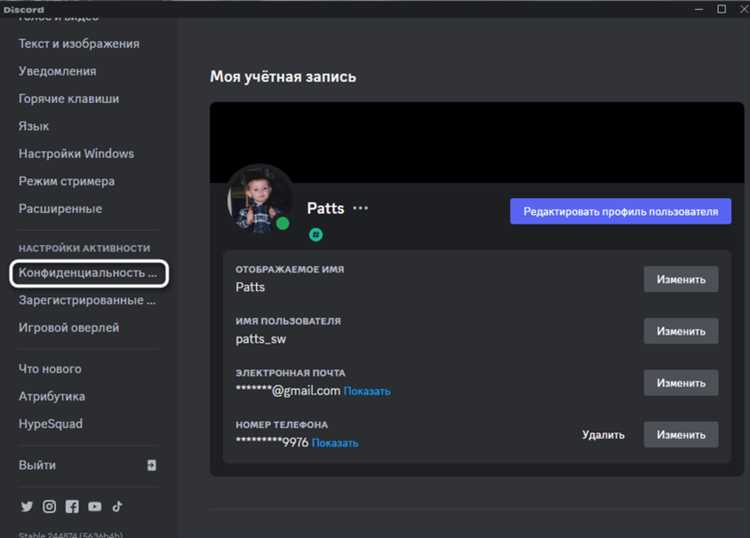Open Текст и изображения settings
750x538 pixels.
click(79, 44)
